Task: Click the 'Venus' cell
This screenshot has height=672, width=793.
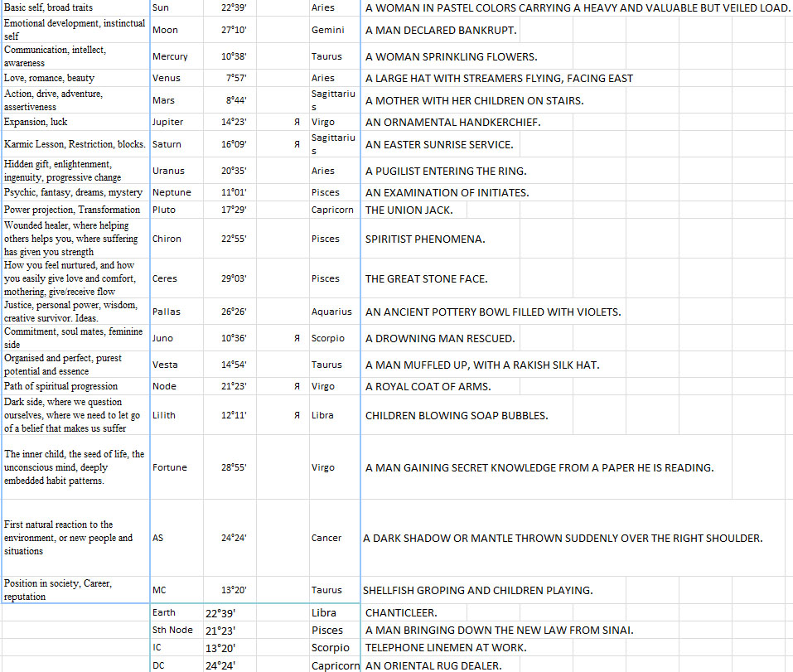Action: click(x=176, y=78)
